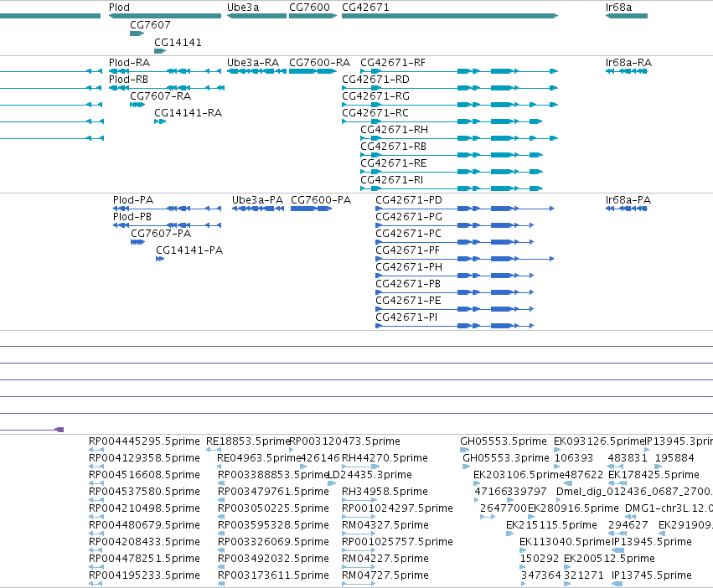Click EK203106.5prime EST label

coord(519,475)
